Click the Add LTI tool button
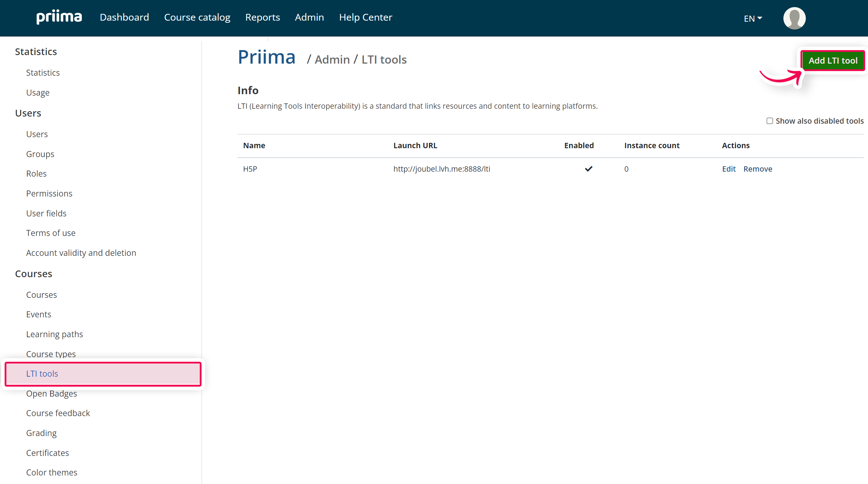Screen dimensions: 868x484 coord(833,60)
